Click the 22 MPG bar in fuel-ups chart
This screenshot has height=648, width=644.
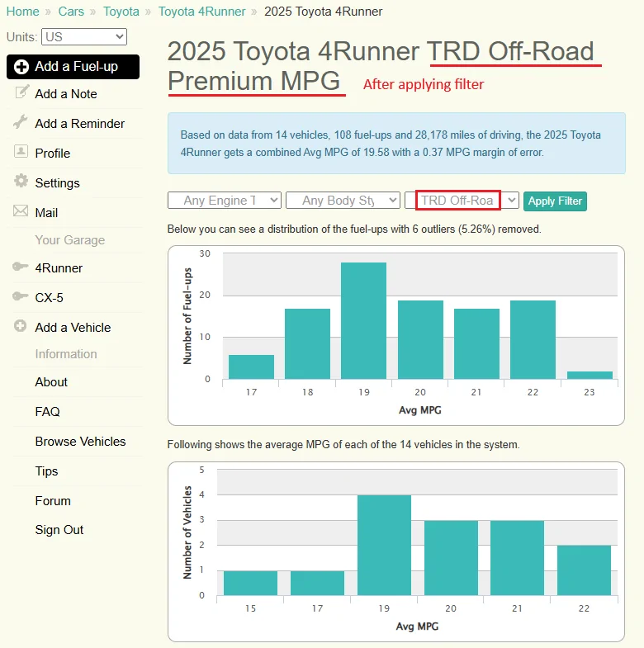tap(533, 340)
